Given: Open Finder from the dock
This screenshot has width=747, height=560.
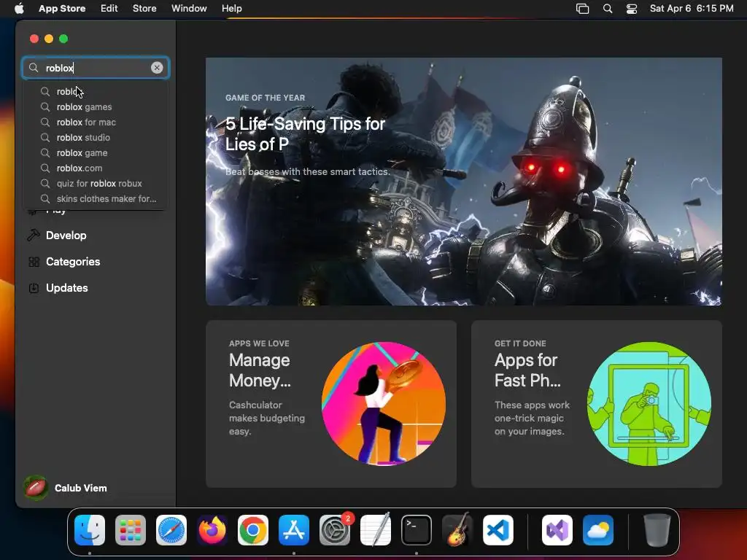Looking at the screenshot, I should [90, 530].
